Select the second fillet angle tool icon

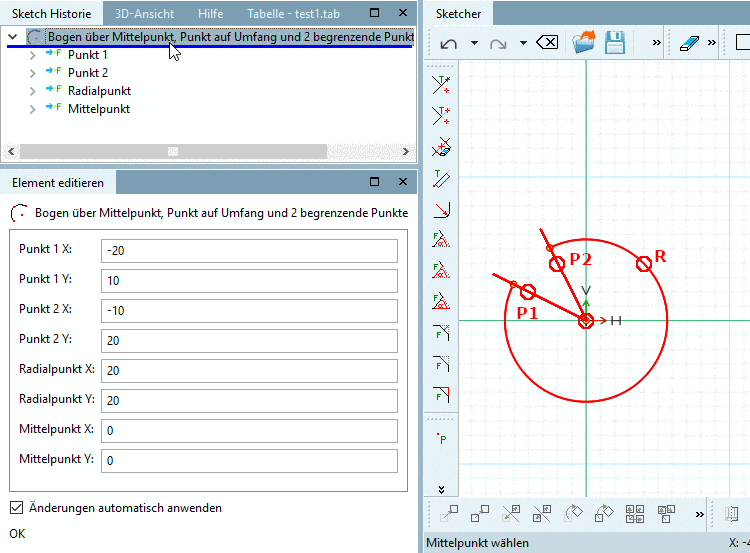(x=441, y=270)
